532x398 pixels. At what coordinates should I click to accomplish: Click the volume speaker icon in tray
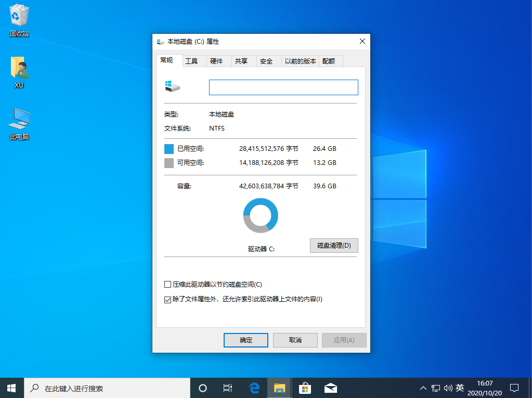coord(448,388)
